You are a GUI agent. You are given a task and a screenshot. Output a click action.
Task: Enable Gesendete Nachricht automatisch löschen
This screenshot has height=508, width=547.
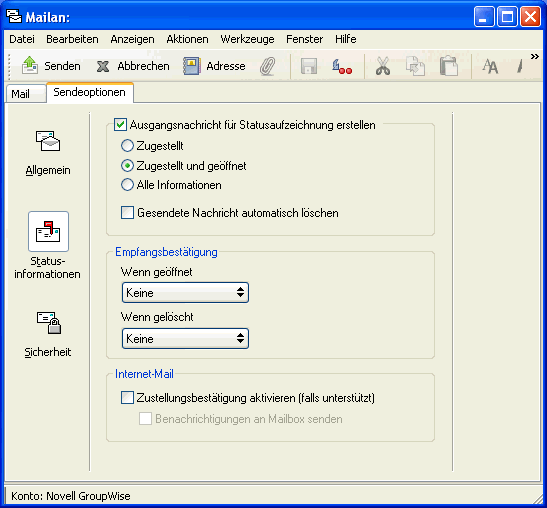coord(127,212)
